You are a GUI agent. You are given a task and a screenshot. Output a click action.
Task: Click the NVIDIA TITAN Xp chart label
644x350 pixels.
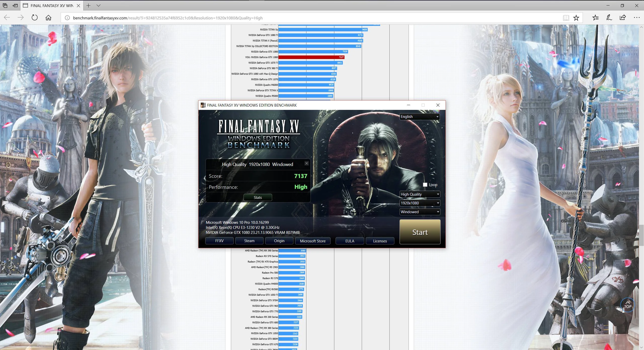pos(269,30)
